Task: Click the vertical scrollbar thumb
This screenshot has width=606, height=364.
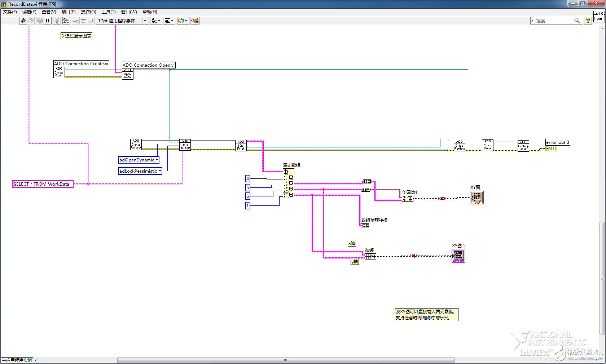Action: (602, 278)
